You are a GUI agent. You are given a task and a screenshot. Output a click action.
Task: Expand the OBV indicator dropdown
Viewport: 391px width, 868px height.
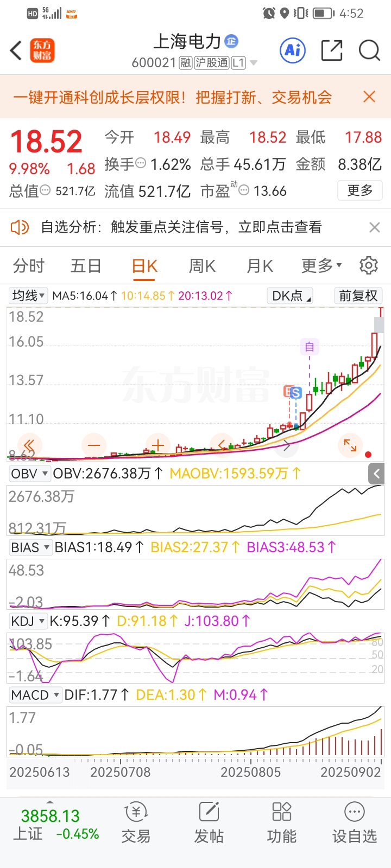click(30, 474)
